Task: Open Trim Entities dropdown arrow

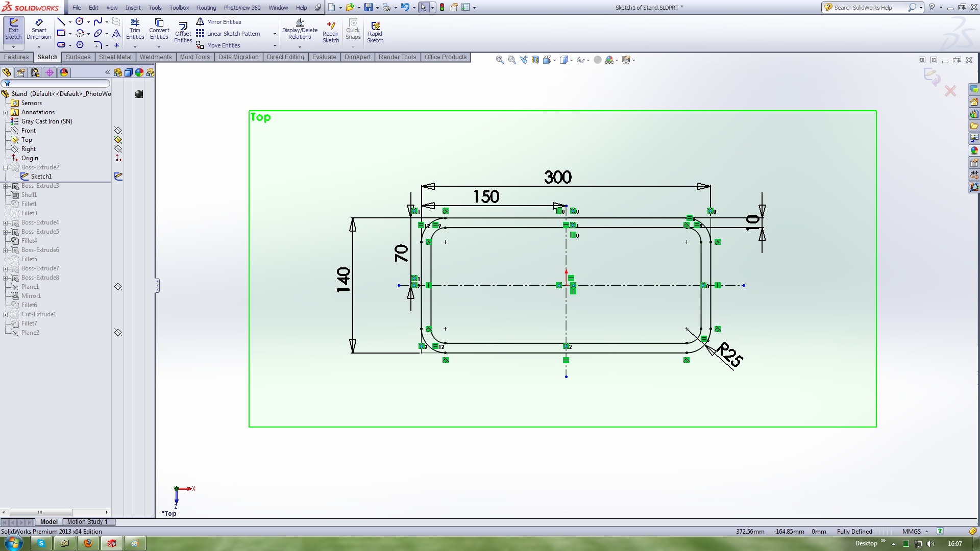Action: [x=135, y=47]
